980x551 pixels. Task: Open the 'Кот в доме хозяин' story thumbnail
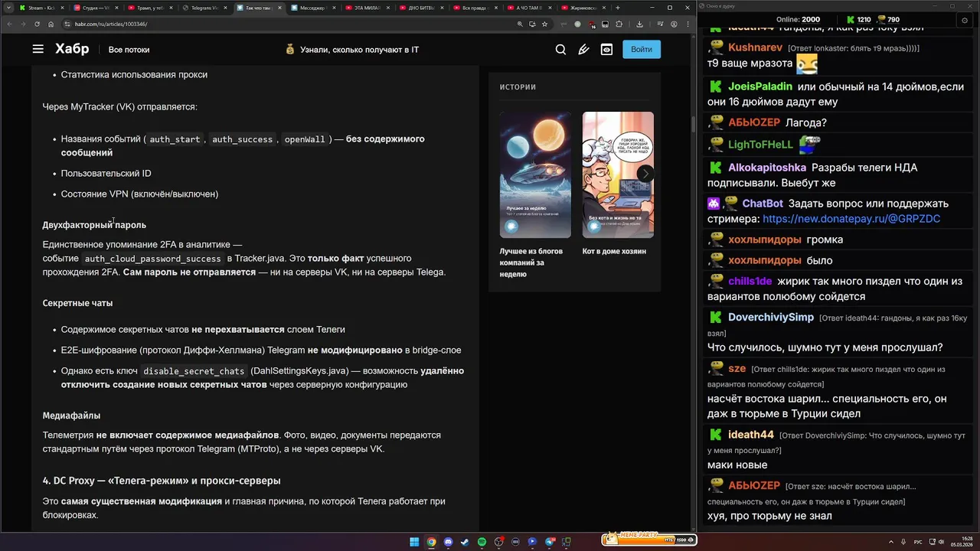618,174
